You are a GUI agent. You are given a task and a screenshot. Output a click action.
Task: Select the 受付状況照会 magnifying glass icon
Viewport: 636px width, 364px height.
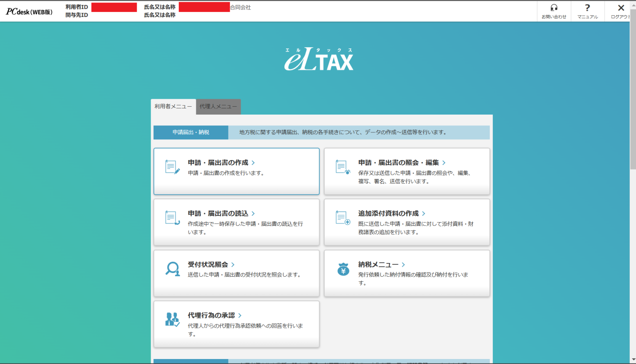pyautogui.click(x=172, y=268)
